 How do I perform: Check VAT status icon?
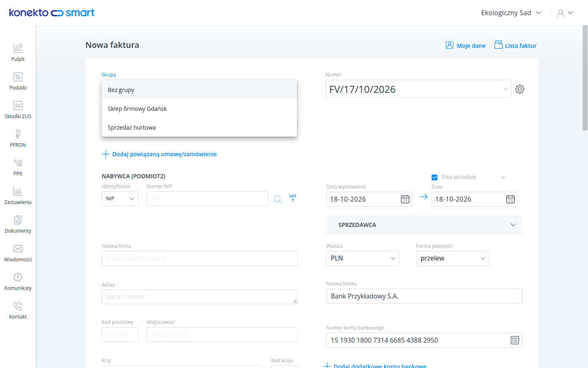tap(293, 198)
